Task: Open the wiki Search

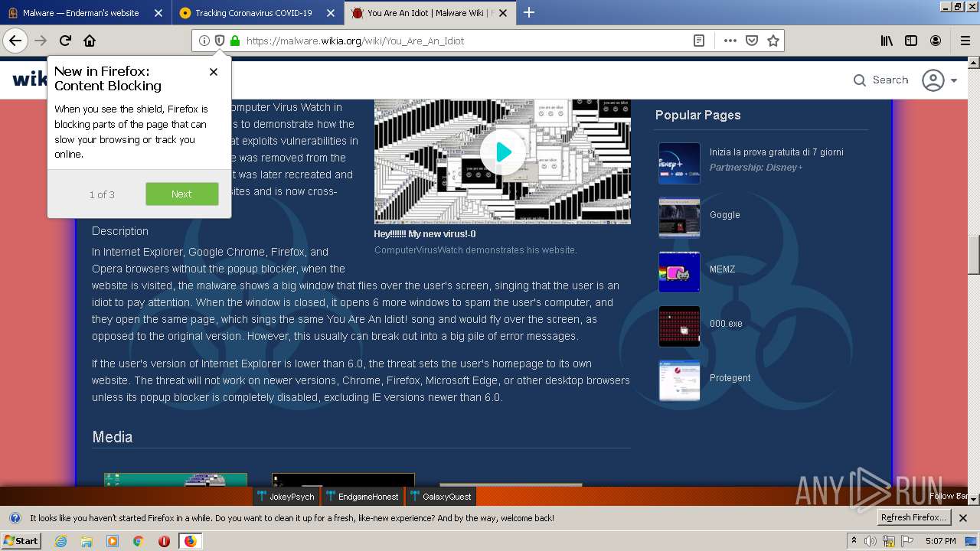Action: 881,80
